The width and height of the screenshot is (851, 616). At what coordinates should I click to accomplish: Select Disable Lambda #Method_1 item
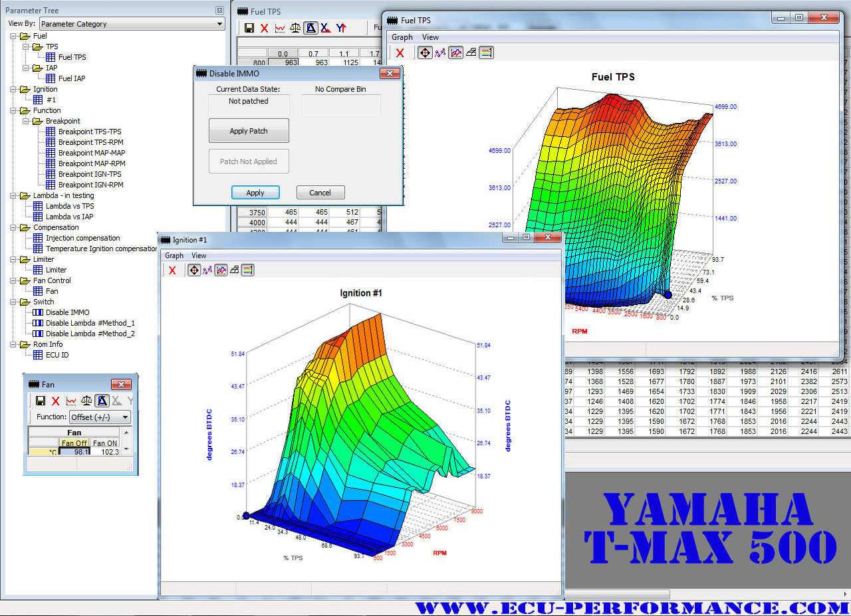tap(90, 323)
